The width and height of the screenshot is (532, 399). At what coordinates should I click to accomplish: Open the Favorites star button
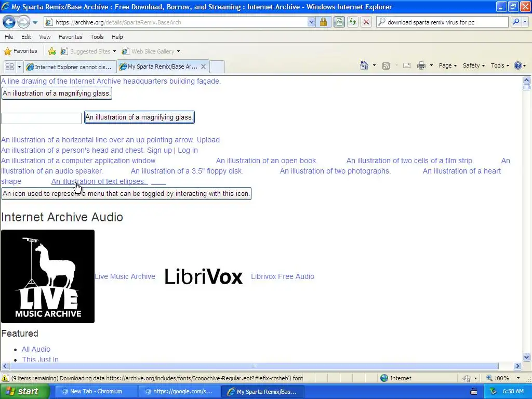click(20, 51)
